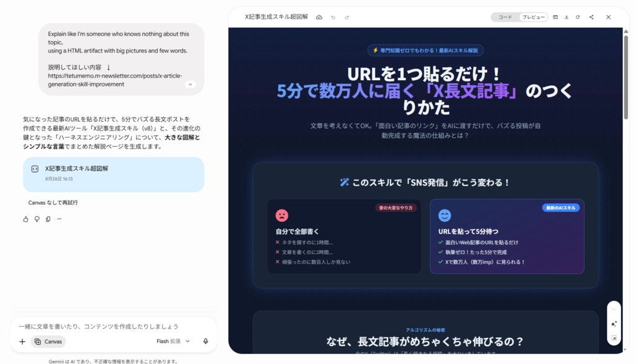The height and width of the screenshot is (364, 636).
Task: Click the smiley face icon on new method card
Action: point(445,216)
